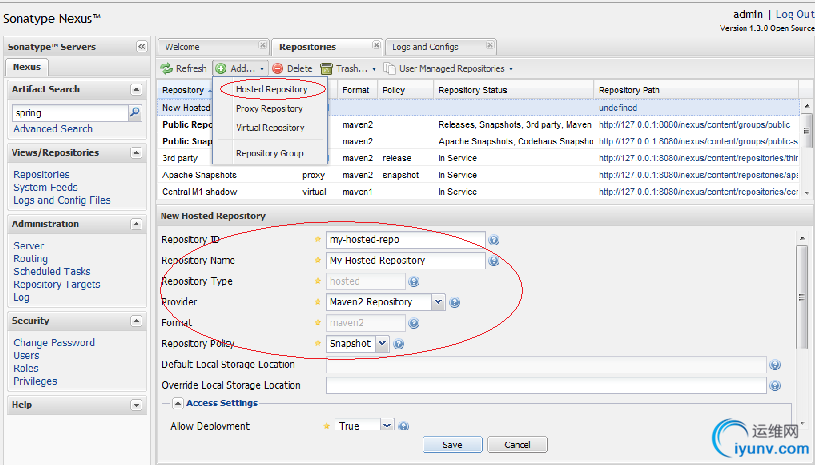Click the artifact search magnifier icon
The width and height of the screenshot is (815, 465).
pos(135,112)
